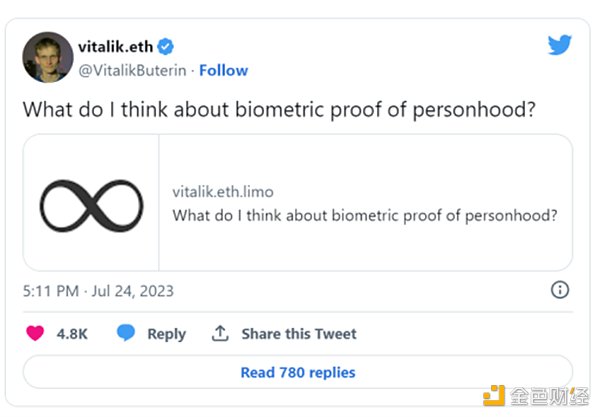Open Vitalik's profile avatar photo
Image resolution: width=600 pixels, height=417 pixels.
[x=45, y=57]
